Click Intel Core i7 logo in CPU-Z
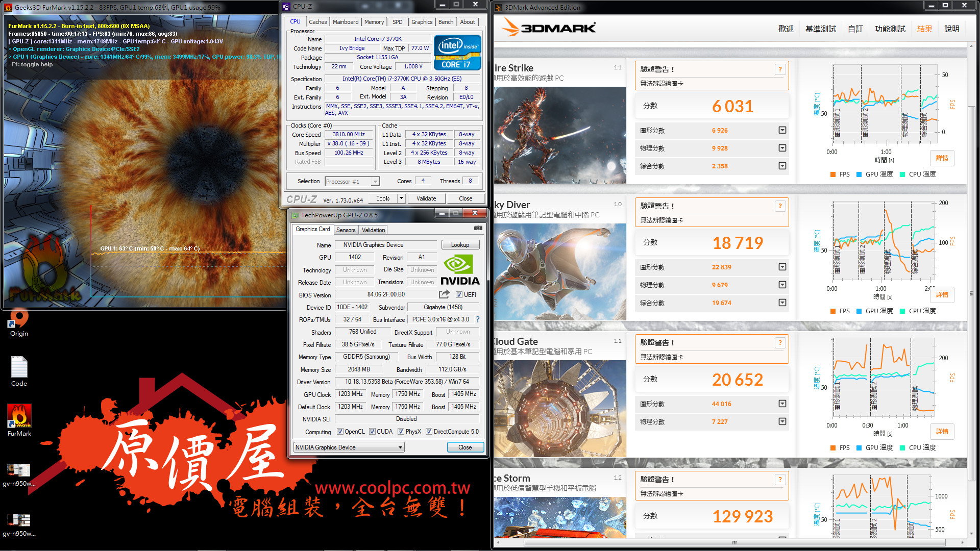980x551 pixels. pyautogui.click(x=457, y=52)
